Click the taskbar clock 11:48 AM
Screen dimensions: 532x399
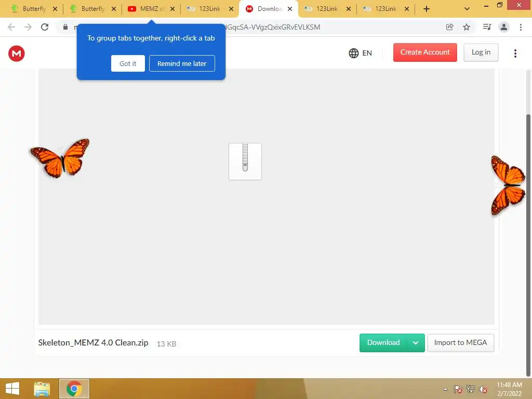tap(509, 385)
